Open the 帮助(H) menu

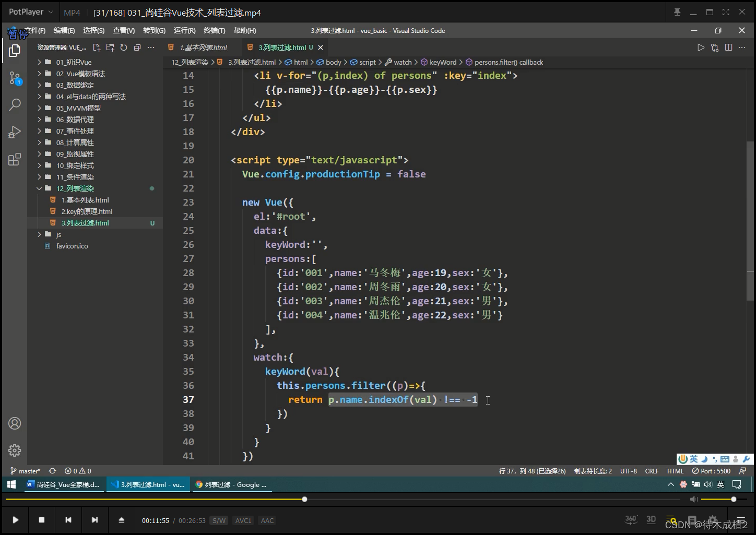[x=245, y=31]
